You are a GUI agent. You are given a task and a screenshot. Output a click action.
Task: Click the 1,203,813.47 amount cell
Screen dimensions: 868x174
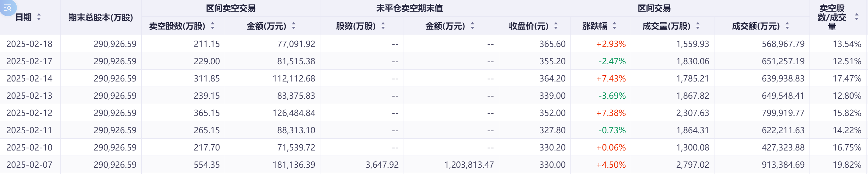469,164
